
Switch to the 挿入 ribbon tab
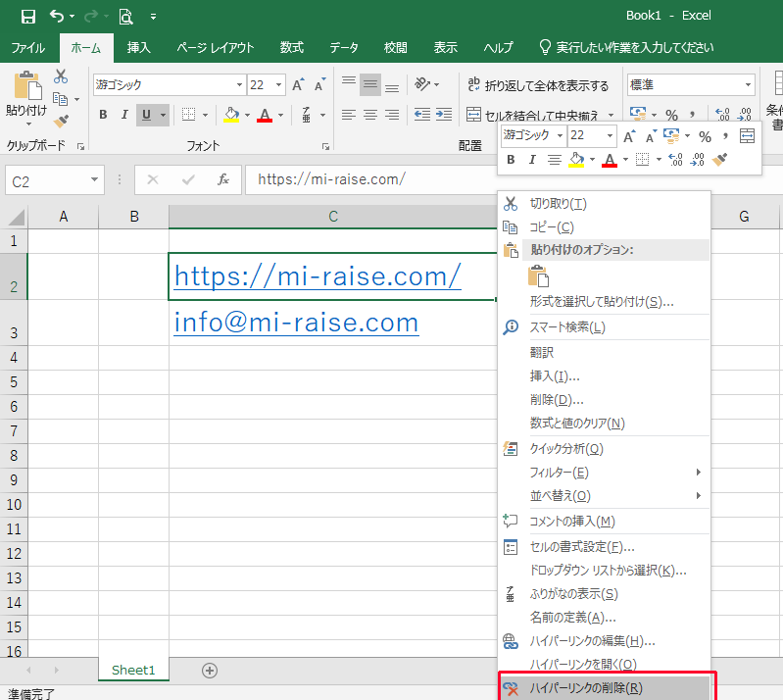[x=139, y=47]
